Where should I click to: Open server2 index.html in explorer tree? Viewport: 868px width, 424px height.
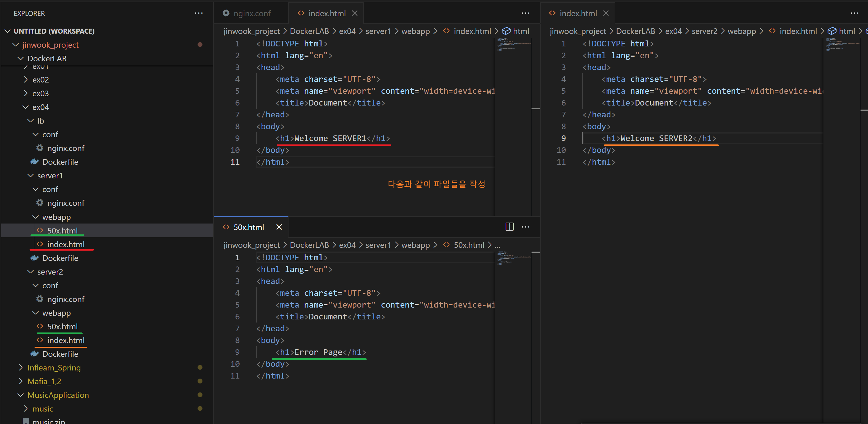(65, 341)
